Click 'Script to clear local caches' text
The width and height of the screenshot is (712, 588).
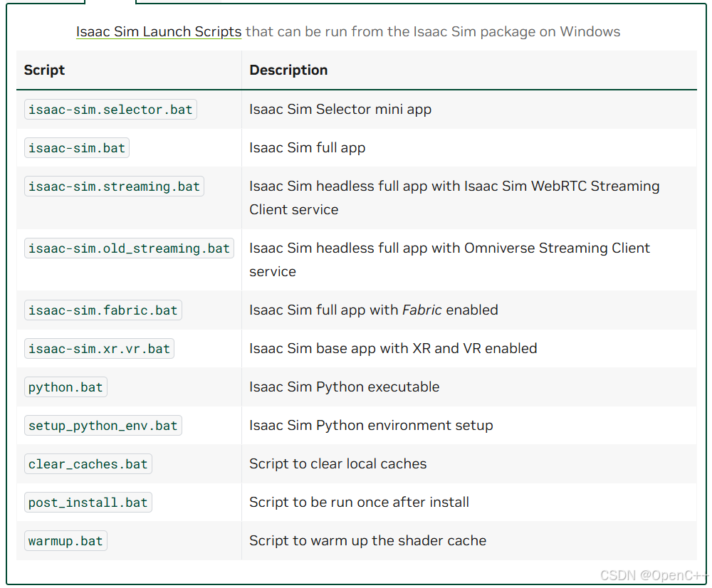tap(337, 464)
